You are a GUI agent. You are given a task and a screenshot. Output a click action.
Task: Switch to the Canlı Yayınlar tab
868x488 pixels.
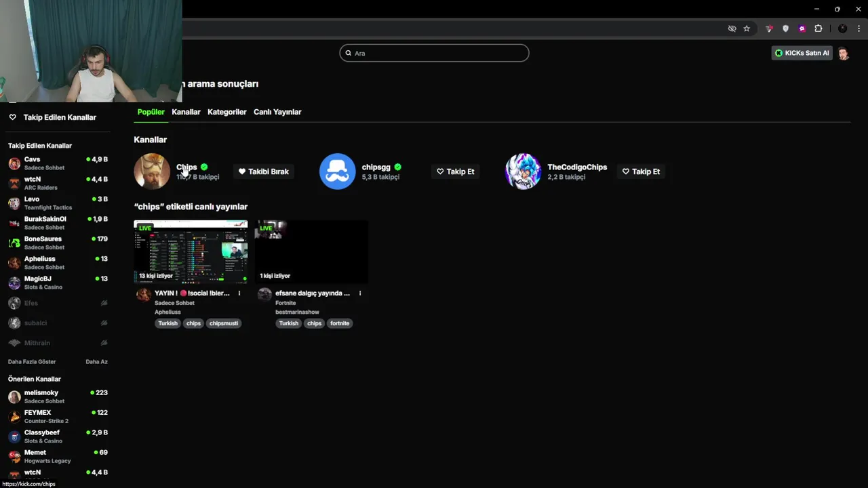[277, 112]
